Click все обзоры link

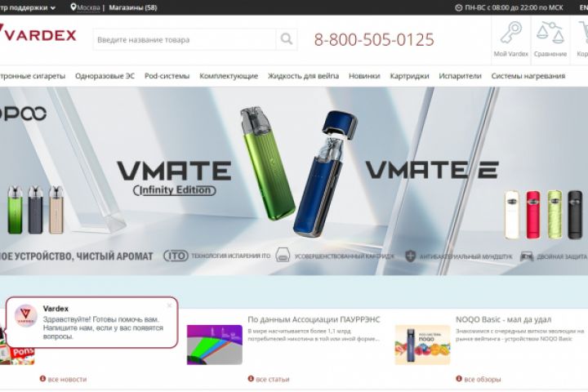[x=483, y=379]
